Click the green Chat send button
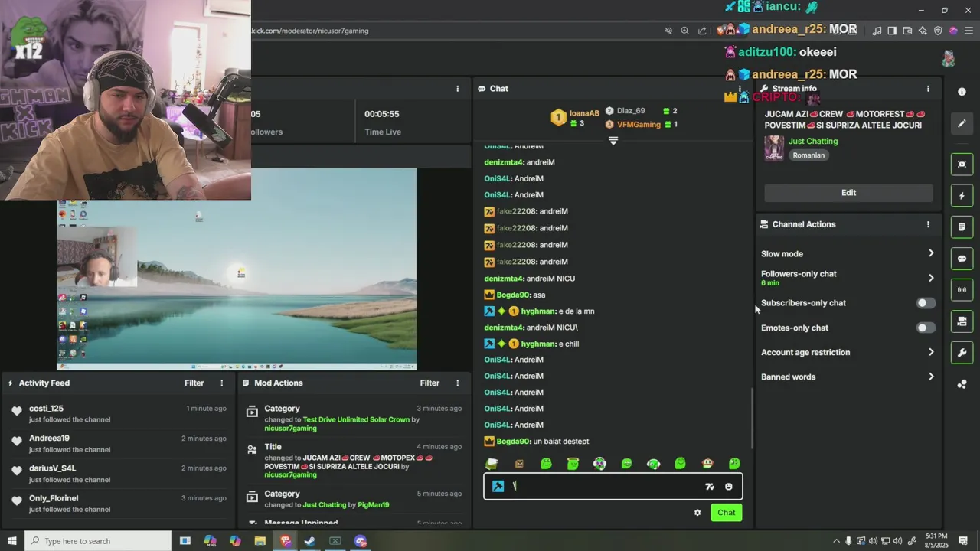The width and height of the screenshot is (980, 551). (x=726, y=513)
